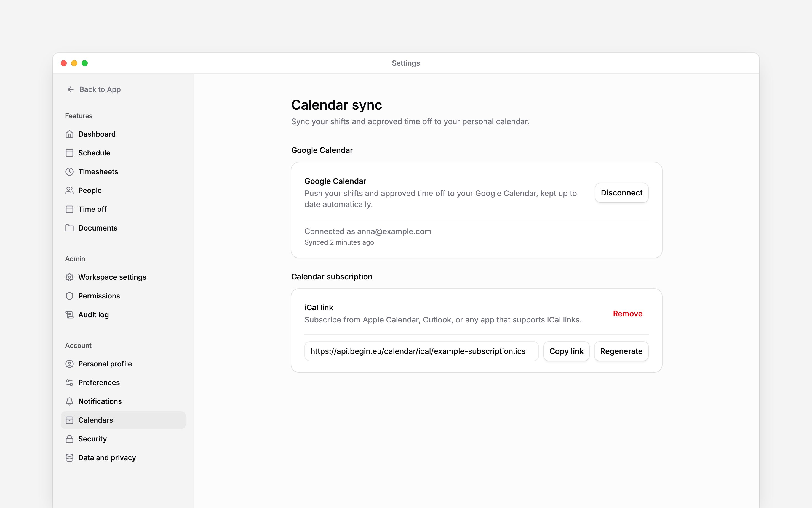Click the Dashboard home icon
The width and height of the screenshot is (812, 508).
click(x=70, y=134)
